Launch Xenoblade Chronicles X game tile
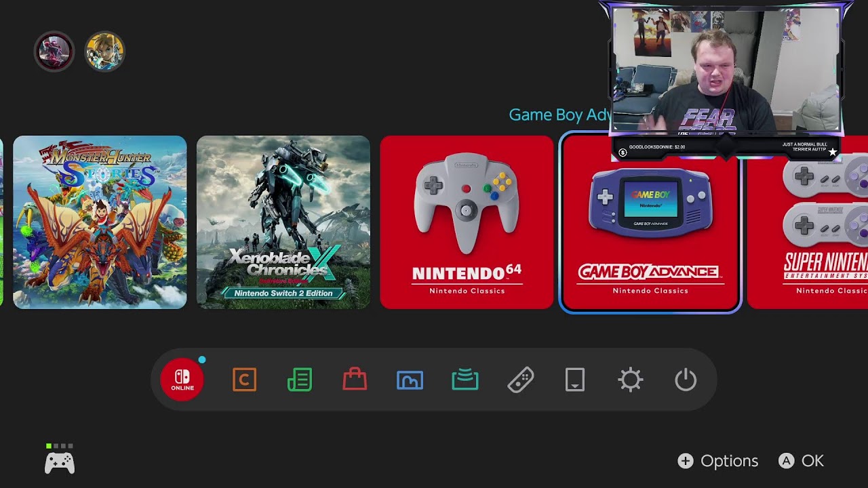Screen dimensions: 868x488 click(x=283, y=222)
